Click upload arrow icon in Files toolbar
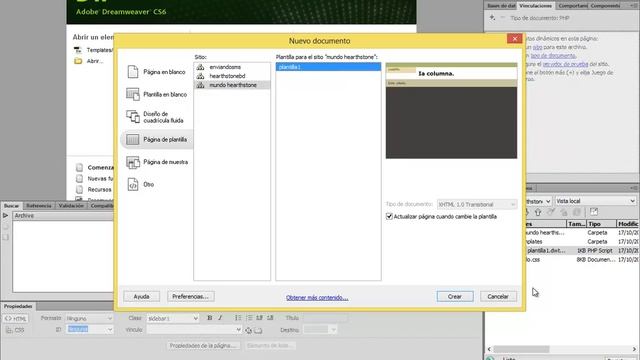The width and height of the screenshot is (640, 360). pyautogui.click(x=538, y=212)
